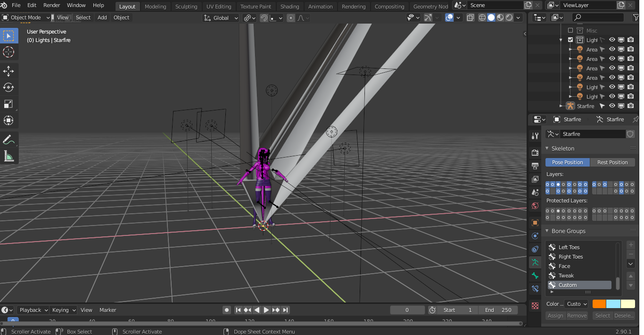Pick the Annotate tool
The height and width of the screenshot is (335, 644).
pyautogui.click(x=8, y=140)
